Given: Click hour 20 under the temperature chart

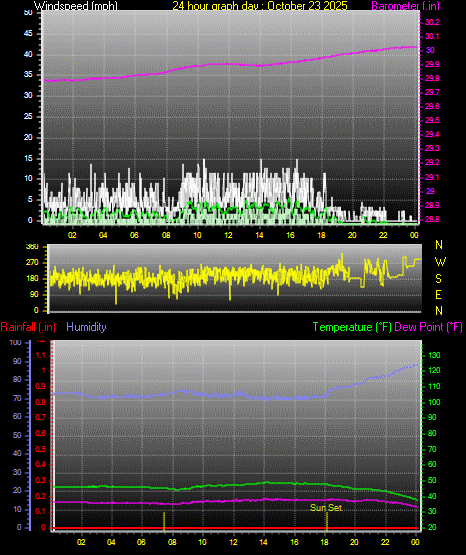Looking at the screenshot, I should [x=354, y=542].
